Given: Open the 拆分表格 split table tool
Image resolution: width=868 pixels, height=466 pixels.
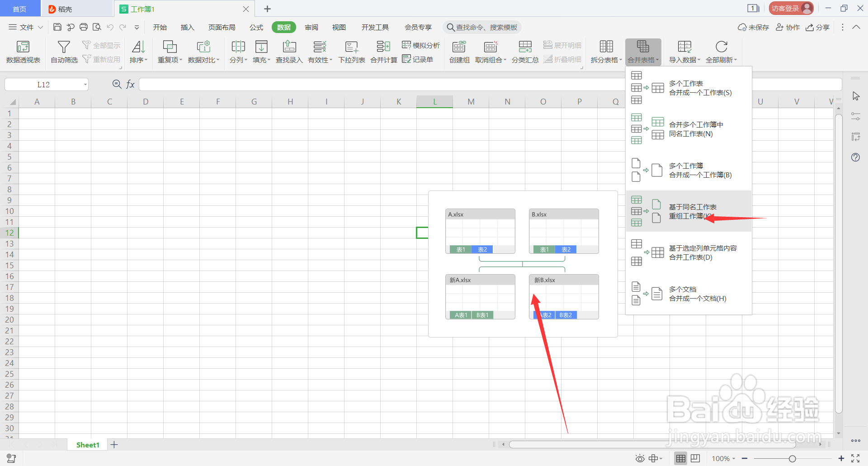Looking at the screenshot, I should pyautogui.click(x=606, y=52).
